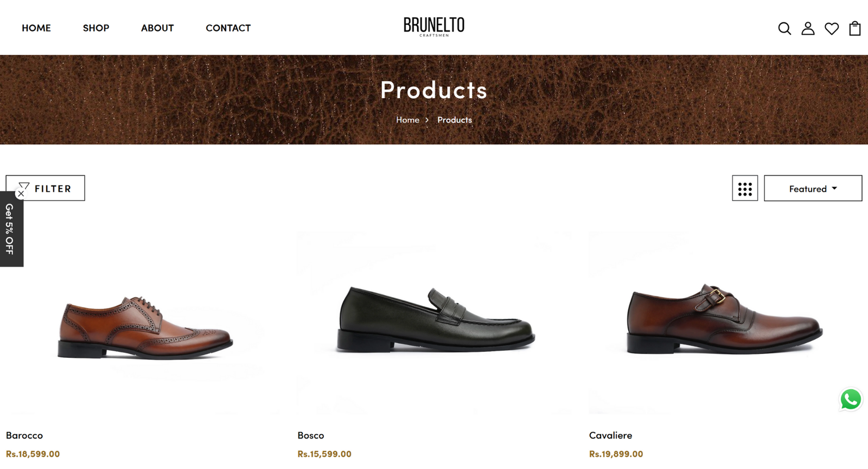Open the FILTER panel
The height and width of the screenshot is (469, 868).
(x=46, y=188)
